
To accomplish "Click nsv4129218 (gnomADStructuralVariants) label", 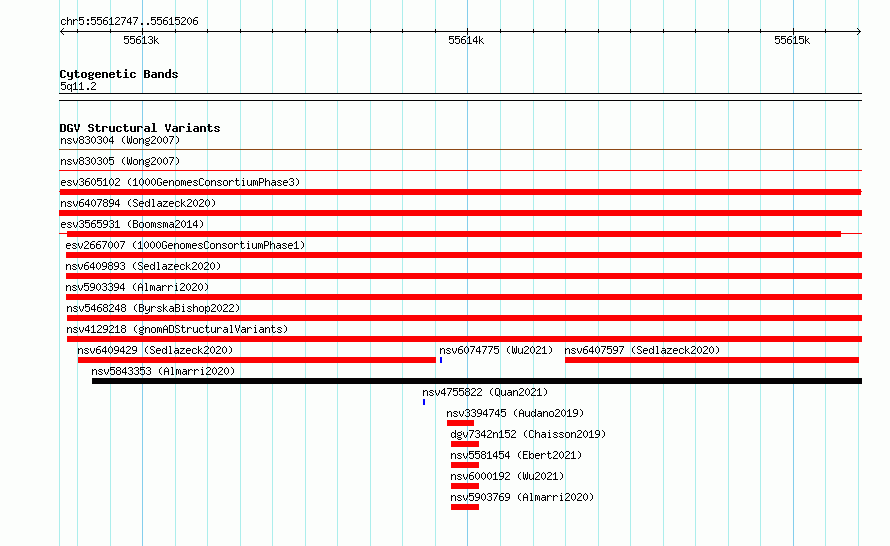I will [x=177, y=329].
